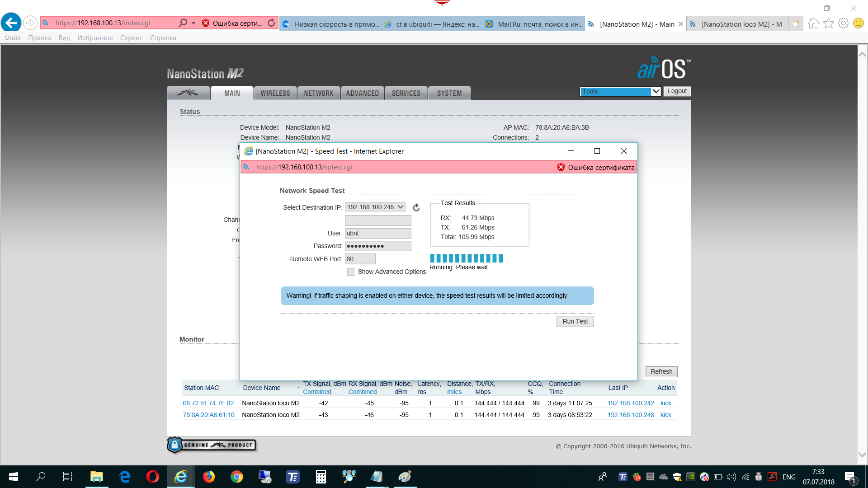The height and width of the screenshot is (488, 868).
Task: Click the Ubiquiti logo tab
Action: tap(188, 93)
